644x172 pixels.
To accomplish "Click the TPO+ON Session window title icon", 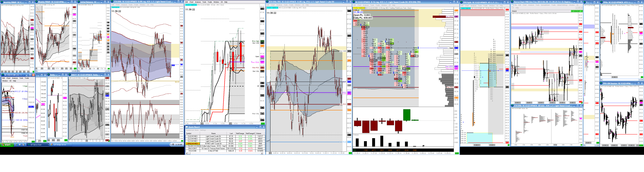I will tap(601, 84).
